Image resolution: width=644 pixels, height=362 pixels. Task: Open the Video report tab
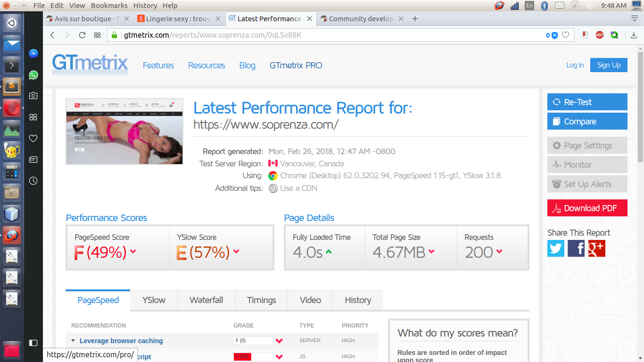click(310, 300)
